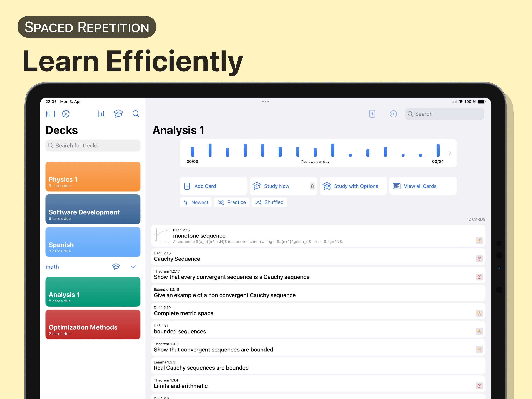Open the Spanish deck
The width and height of the screenshot is (532, 399).
point(93,242)
